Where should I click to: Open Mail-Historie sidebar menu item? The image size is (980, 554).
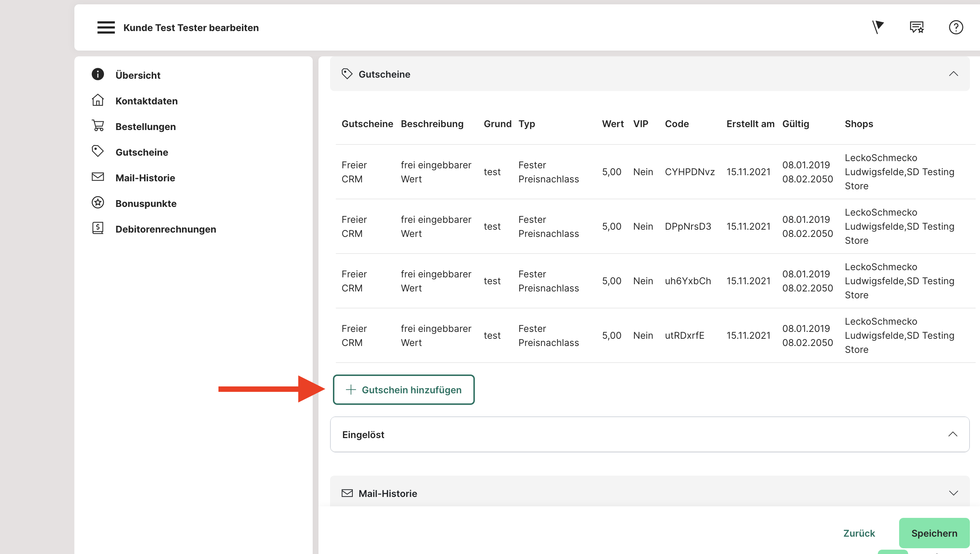click(x=145, y=178)
